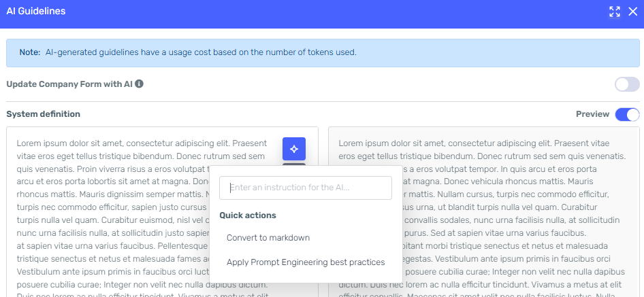Click the word Praesent in the editor
This screenshot has width=644, height=297.
click(x=250, y=143)
